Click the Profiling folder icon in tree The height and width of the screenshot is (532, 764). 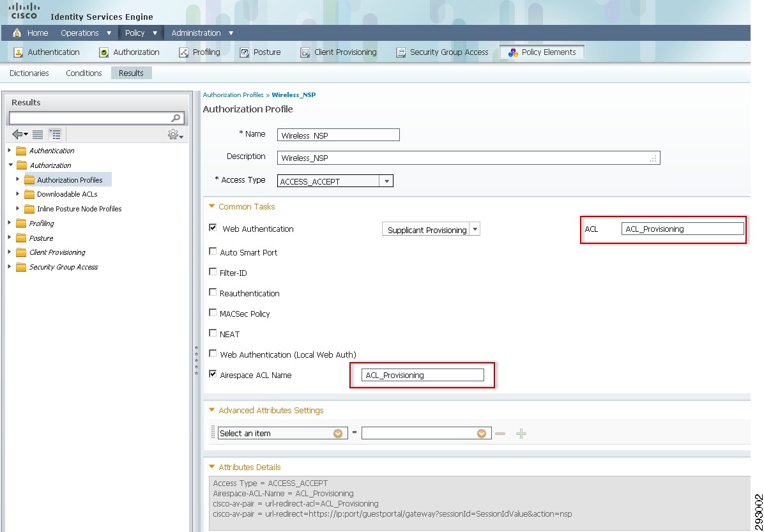click(x=21, y=224)
